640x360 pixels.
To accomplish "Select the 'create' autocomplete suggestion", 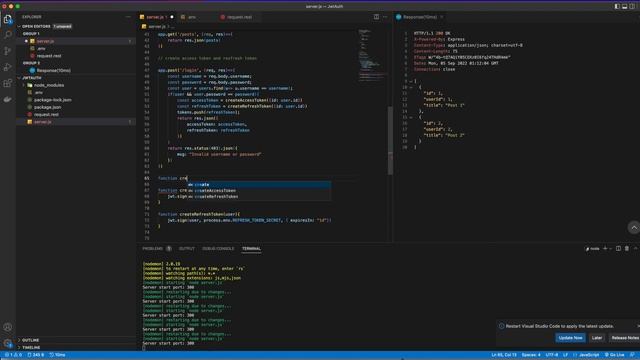I will (x=259, y=184).
